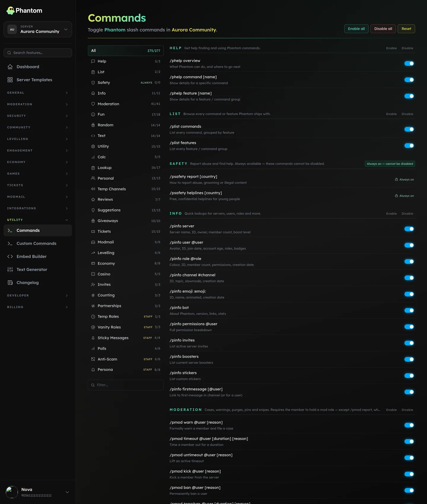The image size is (427, 504).
Task: Click Disable for the Moderation group
Action: tap(407, 410)
